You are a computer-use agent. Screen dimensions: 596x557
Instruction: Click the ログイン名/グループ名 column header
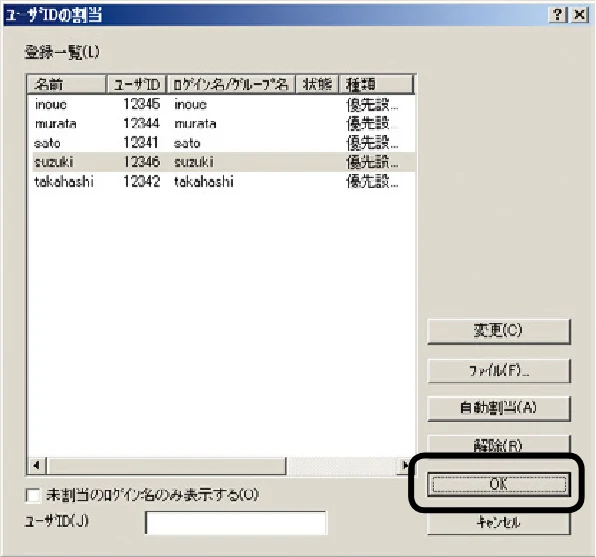(x=231, y=84)
